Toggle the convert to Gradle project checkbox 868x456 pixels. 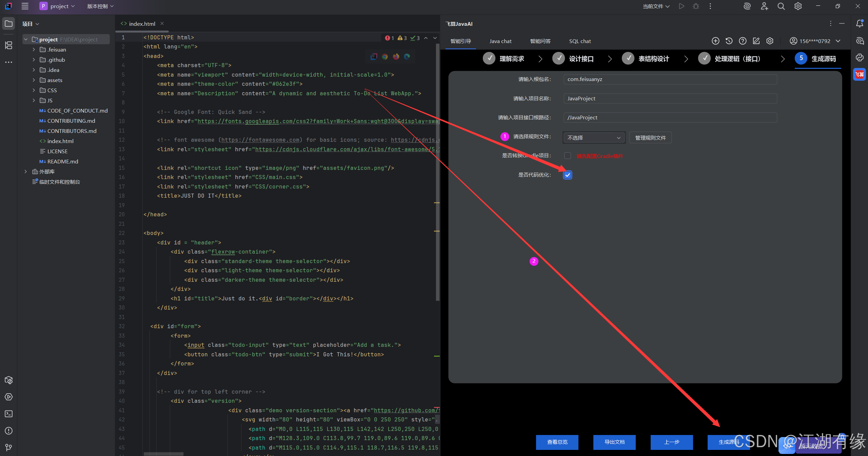point(568,156)
